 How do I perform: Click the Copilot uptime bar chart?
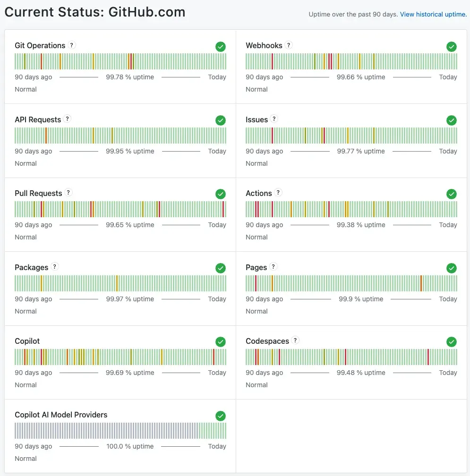120,357
